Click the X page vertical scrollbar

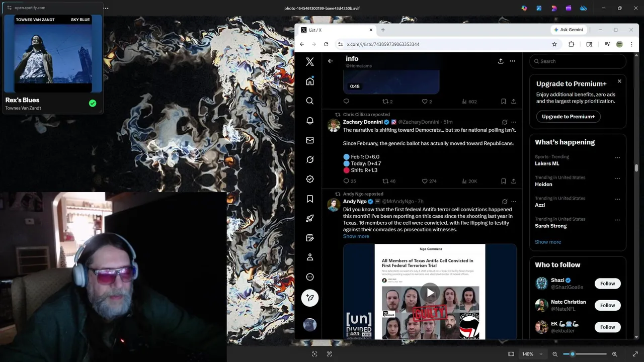(x=636, y=168)
